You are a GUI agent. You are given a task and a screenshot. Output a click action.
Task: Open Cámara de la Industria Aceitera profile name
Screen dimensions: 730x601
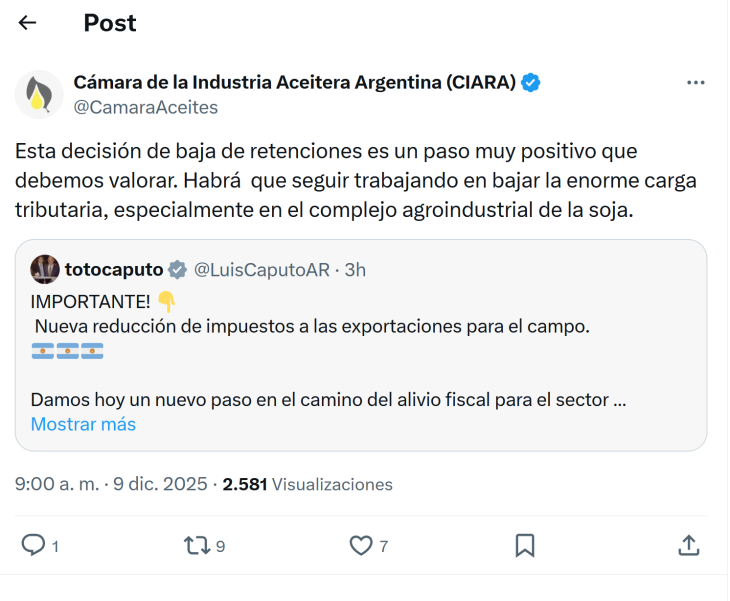(294, 83)
